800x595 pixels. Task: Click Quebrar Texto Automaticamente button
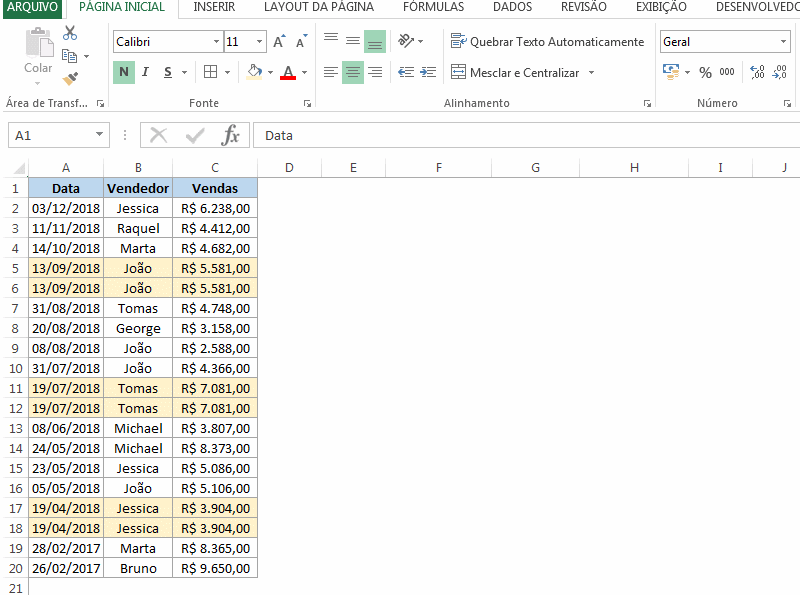(x=547, y=42)
